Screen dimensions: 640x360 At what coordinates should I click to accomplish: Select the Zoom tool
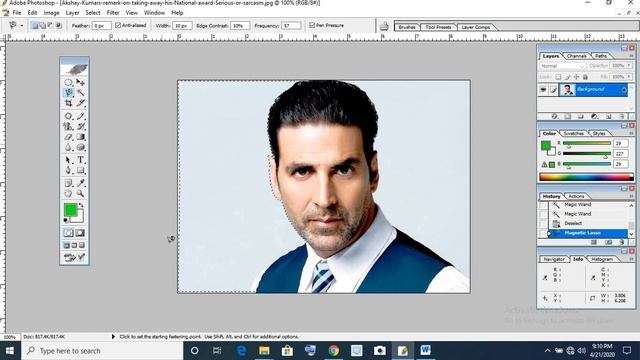click(x=80, y=193)
